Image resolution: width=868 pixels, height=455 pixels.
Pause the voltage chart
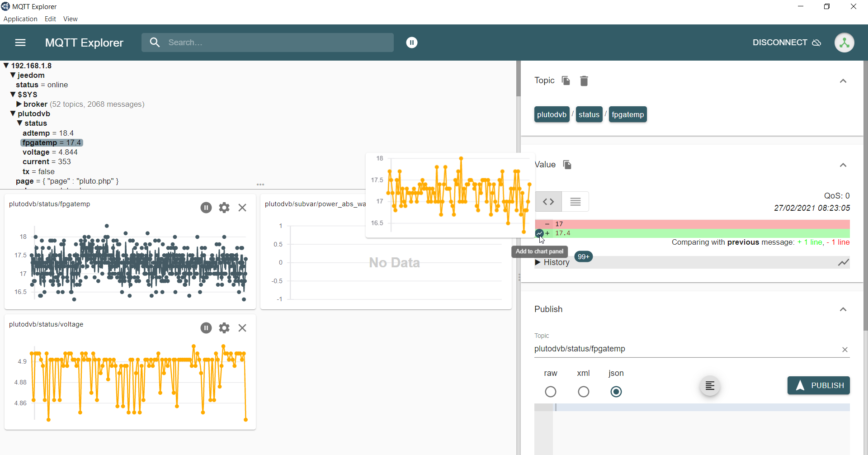206,328
